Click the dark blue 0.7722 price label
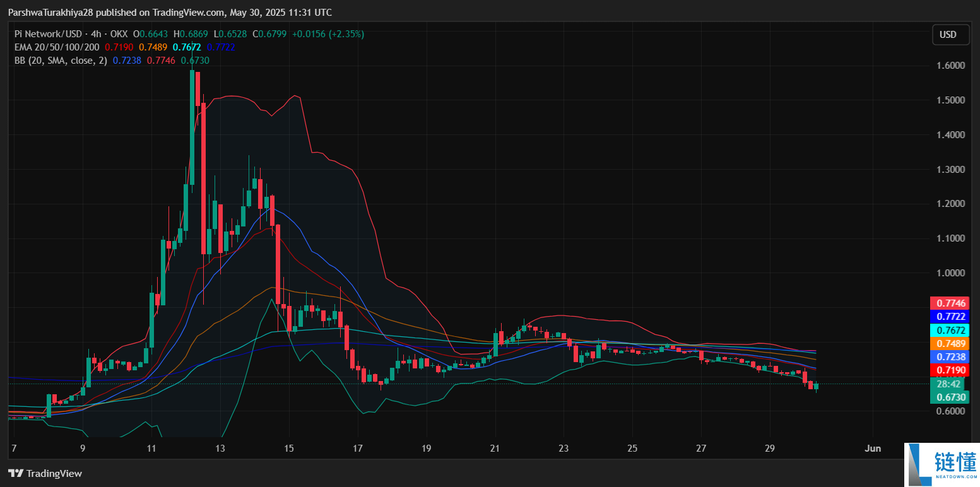Image resolution: width=980 pixels, height=487 pixels. click(950, 317)
